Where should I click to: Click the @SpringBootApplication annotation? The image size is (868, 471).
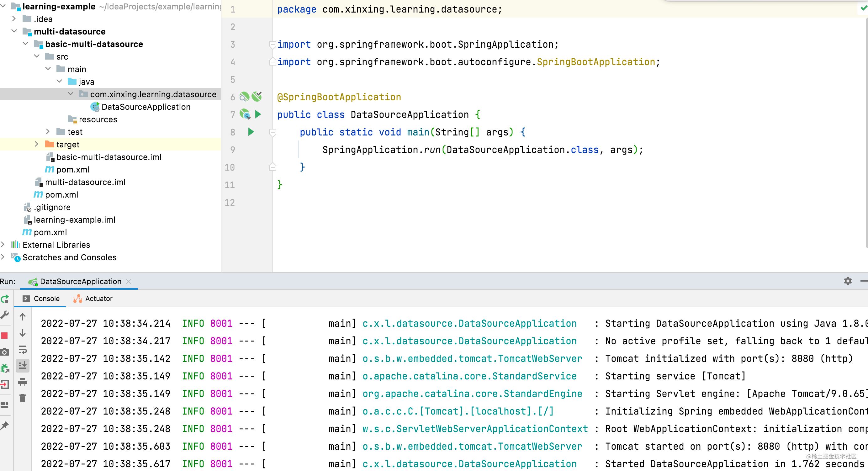339,97
